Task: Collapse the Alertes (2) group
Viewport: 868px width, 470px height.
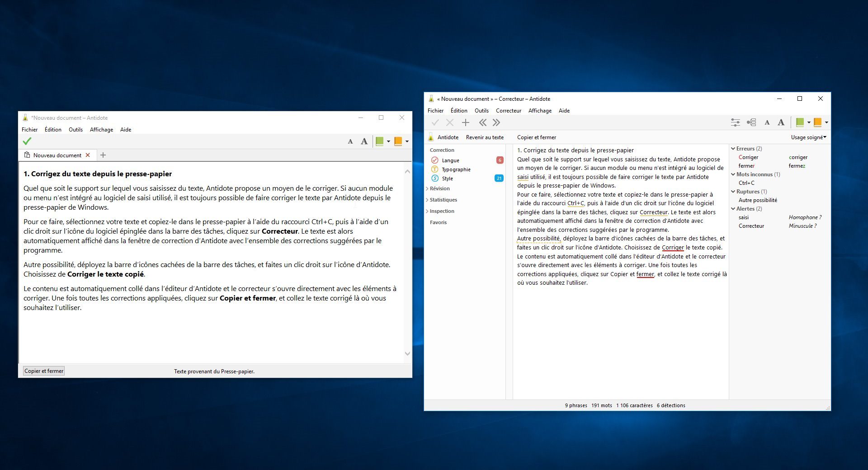Action: [x=733, y=209]
